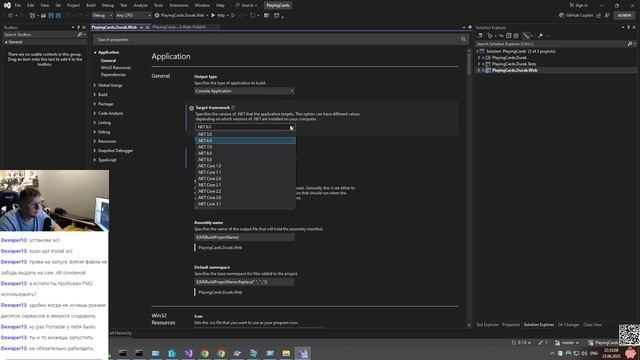Click the Collapse All icon in Solution Explorer
The width and height of the screenshot is (640, 360).
point(509,36)
